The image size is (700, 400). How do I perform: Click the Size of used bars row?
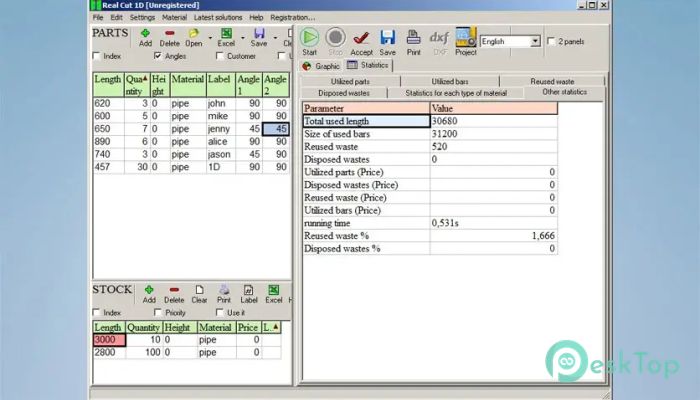pos(430,134)
